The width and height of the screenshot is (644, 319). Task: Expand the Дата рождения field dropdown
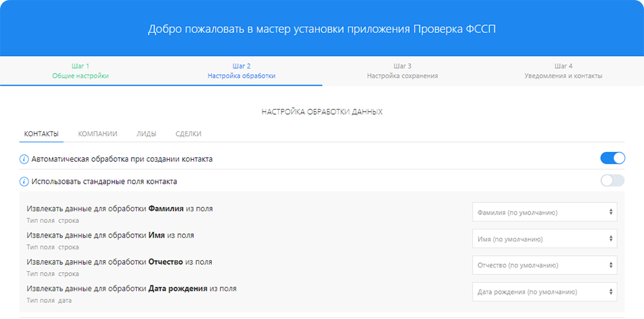coord(544,291)
